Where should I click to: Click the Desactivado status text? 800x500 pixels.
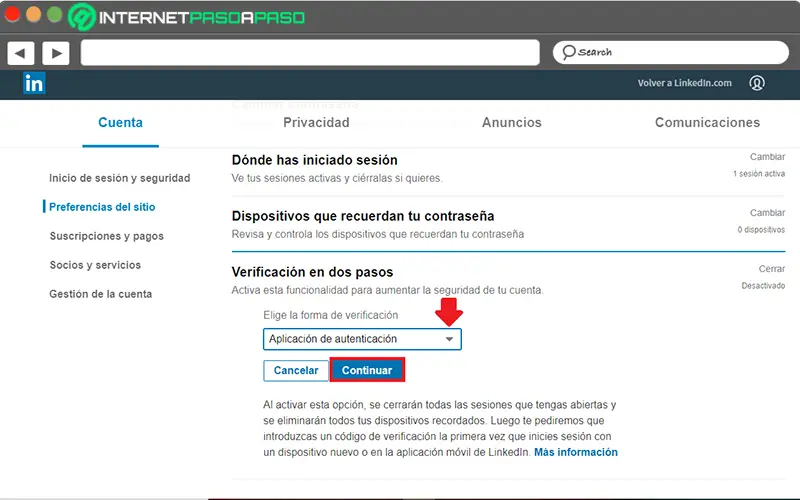(763, 286)
